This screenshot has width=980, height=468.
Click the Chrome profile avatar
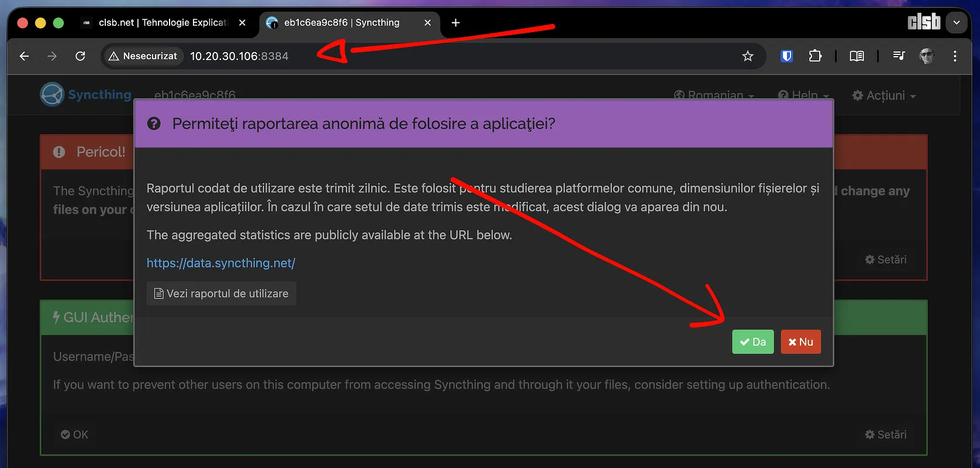(927, 56)
